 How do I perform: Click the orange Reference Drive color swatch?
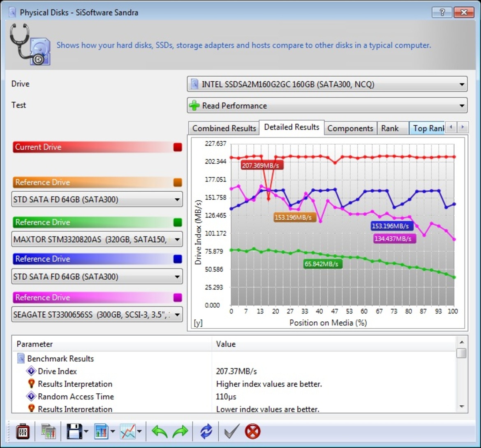178,182
